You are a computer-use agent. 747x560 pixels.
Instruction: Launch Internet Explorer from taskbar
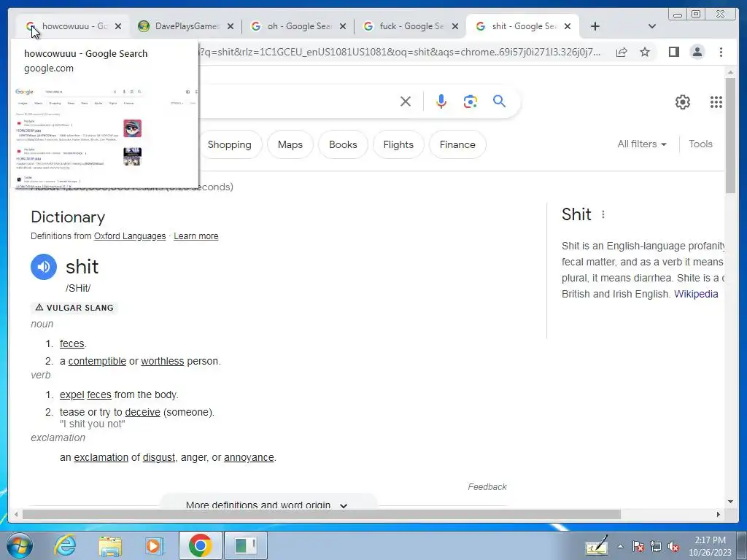click(65, 545)
